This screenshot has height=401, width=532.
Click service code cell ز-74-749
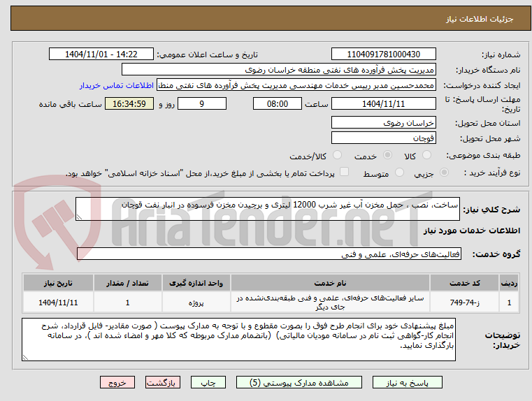[x=464, y=302]
